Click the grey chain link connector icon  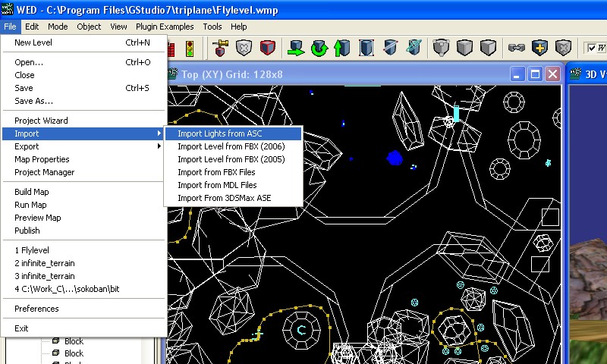[x=517, y=48]
